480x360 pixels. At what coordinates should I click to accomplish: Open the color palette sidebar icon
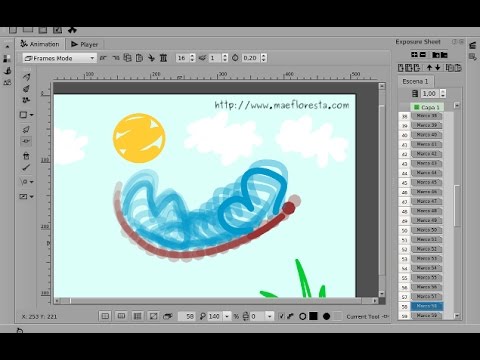pyautogui.click(x=7, y=59)
